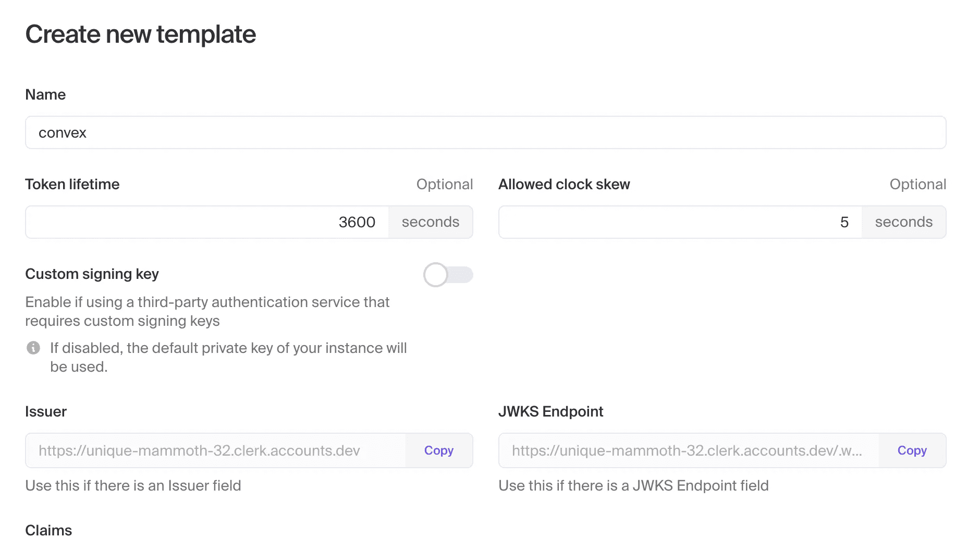Select the Issuer URL text field
980x538 pixels.
pyautogui.click(x=215, y=450)
